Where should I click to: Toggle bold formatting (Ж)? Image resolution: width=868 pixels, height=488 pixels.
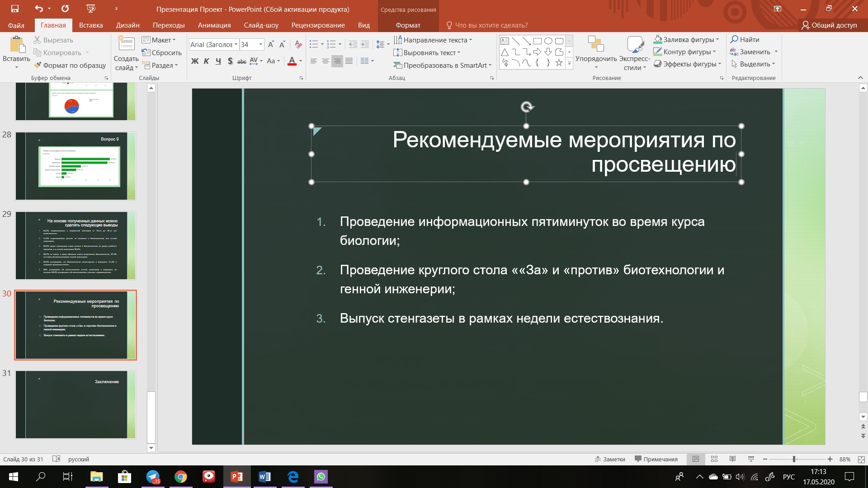coord(195,61)
